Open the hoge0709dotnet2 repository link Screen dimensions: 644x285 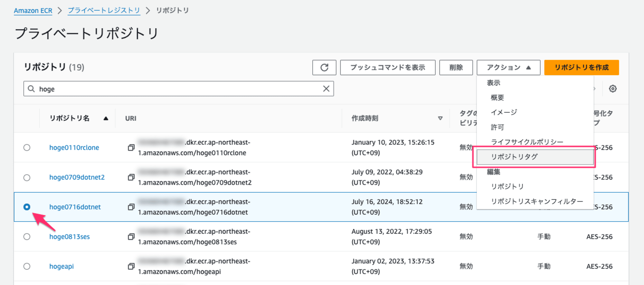[77, 177]
